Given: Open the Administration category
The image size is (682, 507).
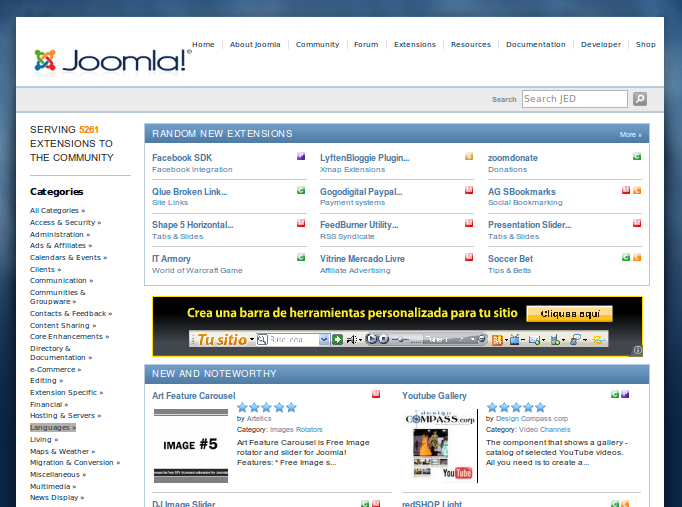Looking at the screenshot, I should click(x=60, y=234).
